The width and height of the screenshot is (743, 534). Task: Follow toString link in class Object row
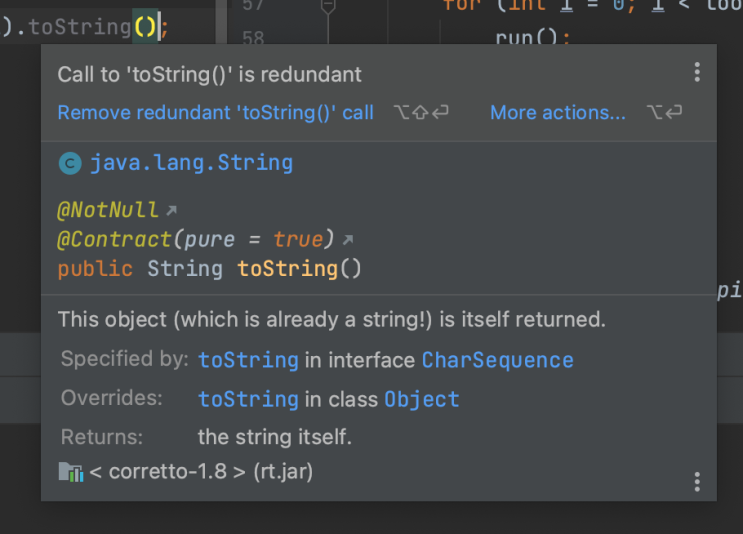248,399
